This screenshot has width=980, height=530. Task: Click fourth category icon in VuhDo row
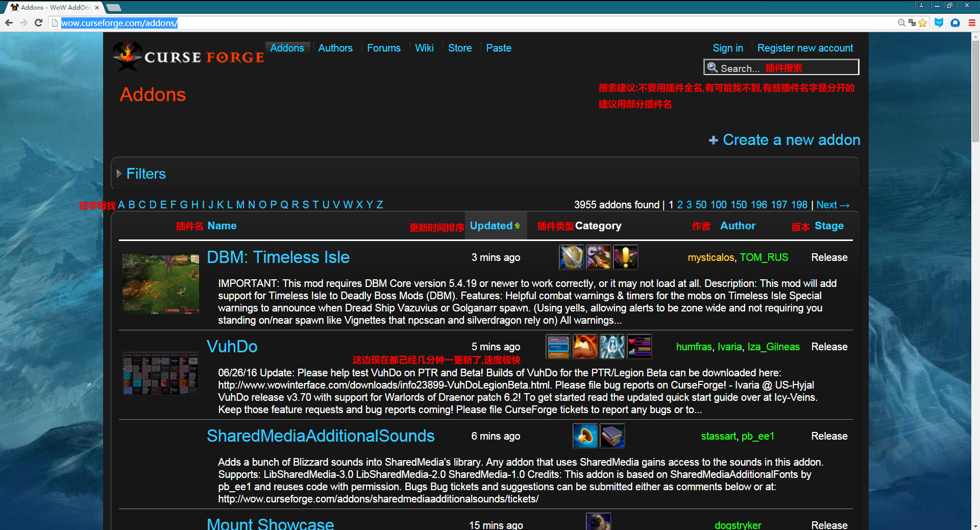coord(639,346)
